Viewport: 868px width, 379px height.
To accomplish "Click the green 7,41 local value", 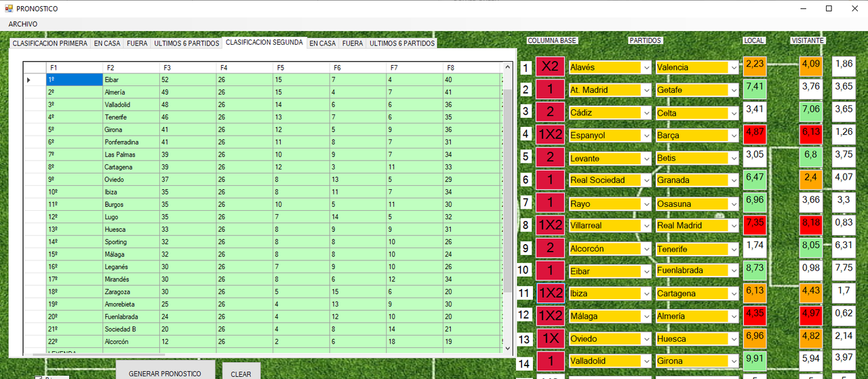I will [754, 89].
